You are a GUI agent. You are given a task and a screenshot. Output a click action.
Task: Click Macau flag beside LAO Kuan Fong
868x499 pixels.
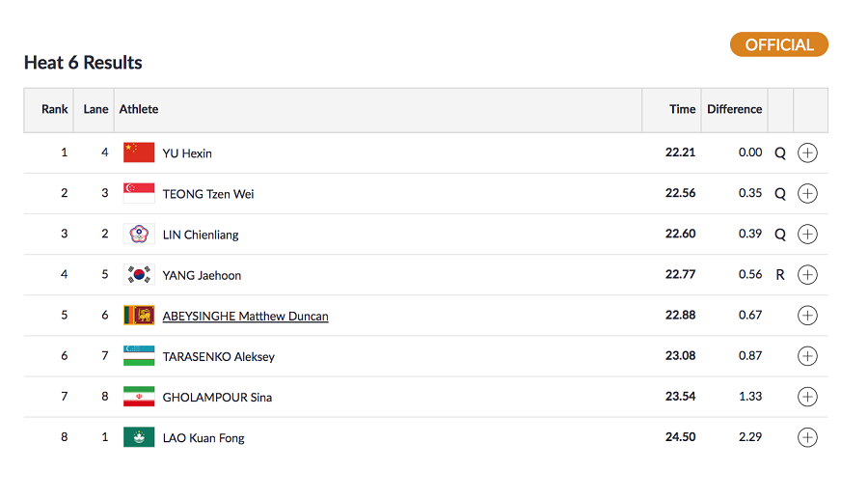coord(139,437)
